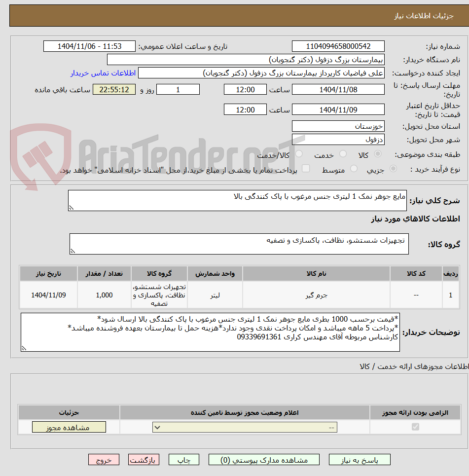This screenshot has height=476, width=469.
Task: Click the بازگشت back button
Action: tap(144, 460)
